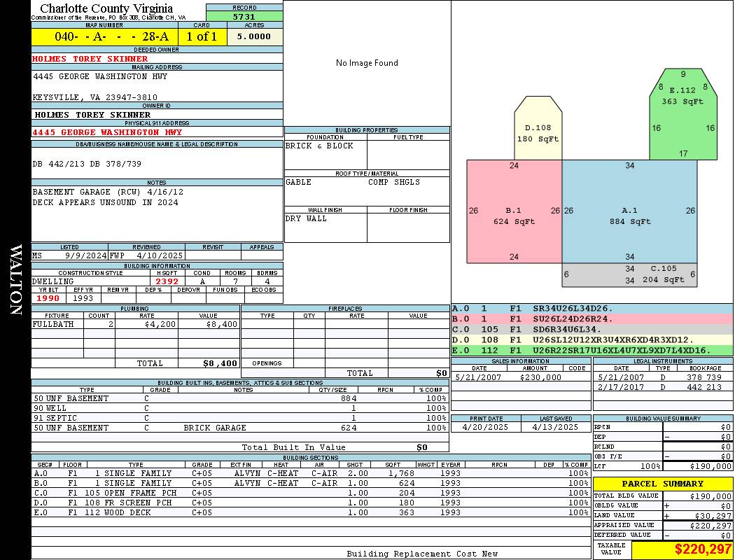Image resolution: width=735 pixels, height=560 pixels.
Task: Select the year built value 1990
Action: click(48, 298)
